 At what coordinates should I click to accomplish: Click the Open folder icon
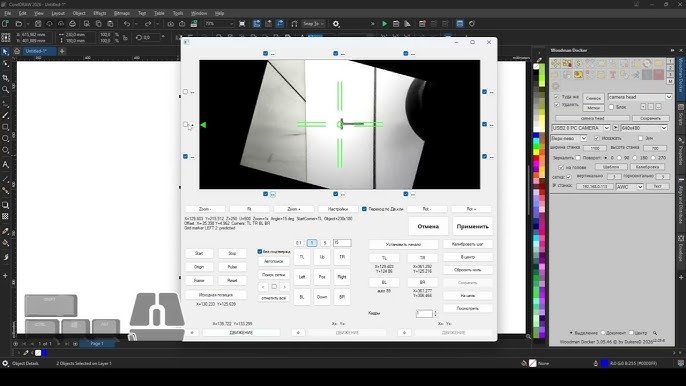click(18, 24)
